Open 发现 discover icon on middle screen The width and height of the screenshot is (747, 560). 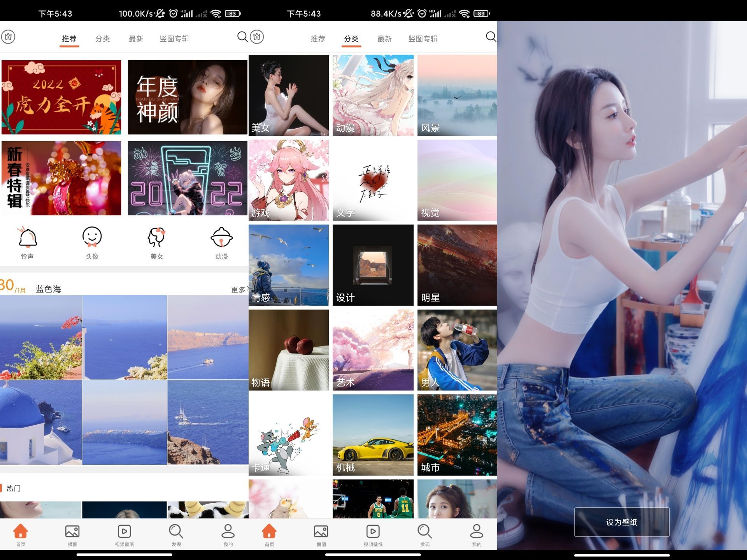coord(425,535)
